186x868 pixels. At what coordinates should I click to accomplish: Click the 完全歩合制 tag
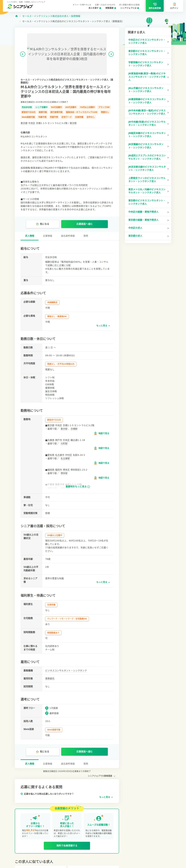click(27, 107)
